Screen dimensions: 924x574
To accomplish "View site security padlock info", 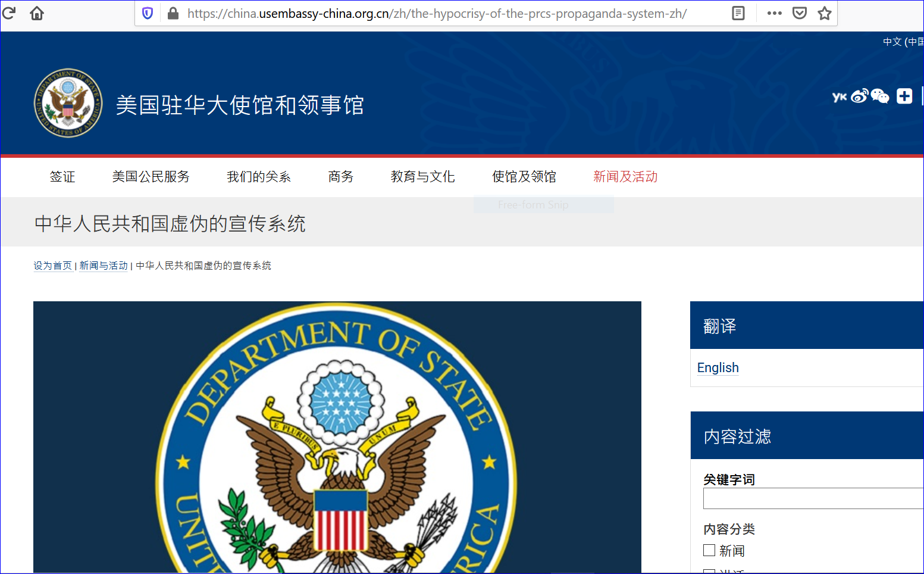I will click(173, 13).
